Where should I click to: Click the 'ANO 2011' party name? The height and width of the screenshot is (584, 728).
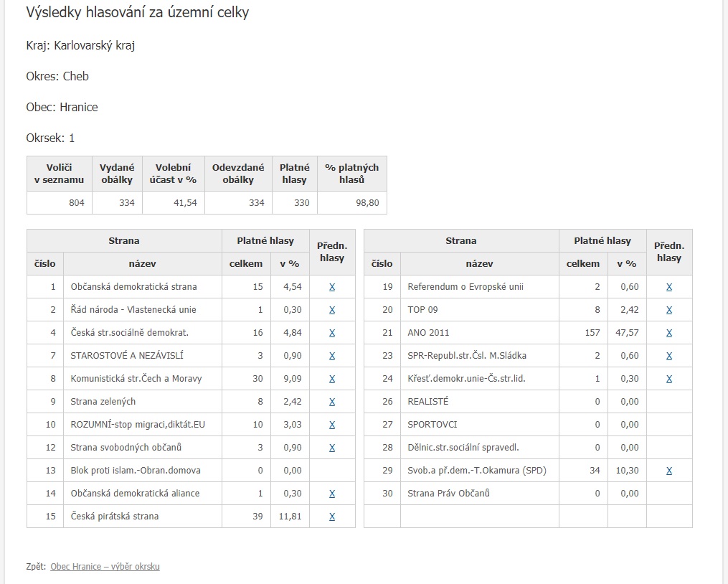click(428, 333)
